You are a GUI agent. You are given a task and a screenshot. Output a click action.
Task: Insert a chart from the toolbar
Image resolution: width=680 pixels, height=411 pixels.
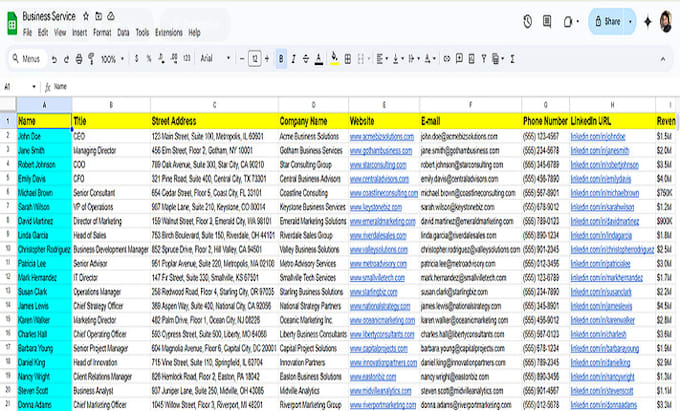pyautogui.click(x=471, y=59)
